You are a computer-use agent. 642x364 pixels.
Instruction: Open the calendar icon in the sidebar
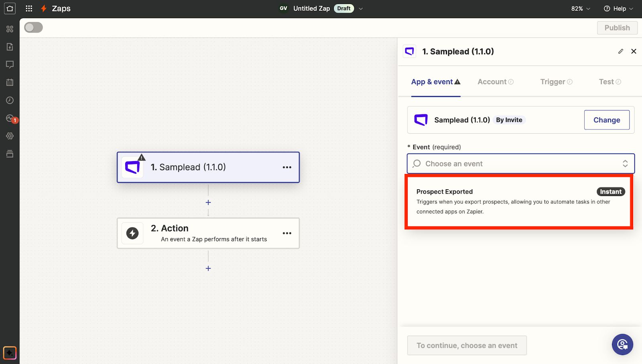click(10, 82)
